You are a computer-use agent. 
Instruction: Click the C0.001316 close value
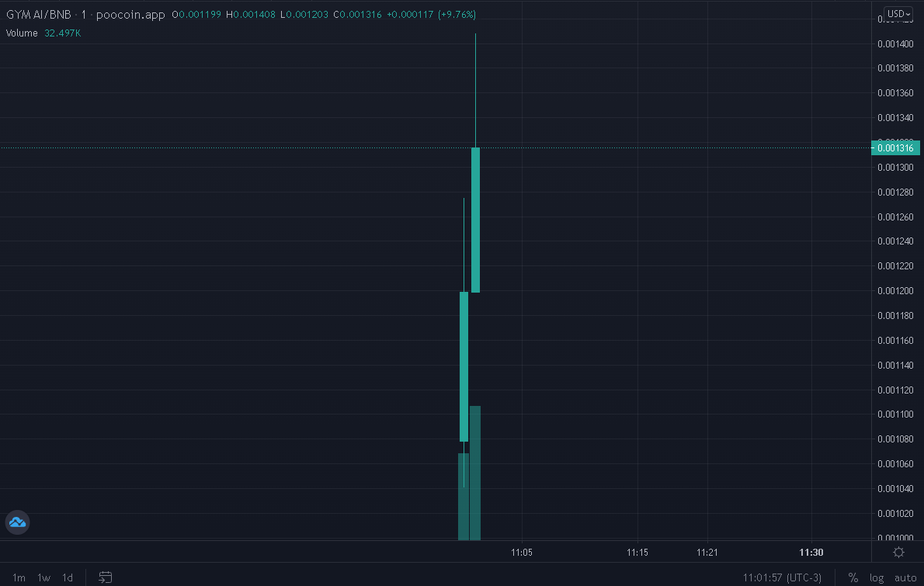[x=357, y=14]
